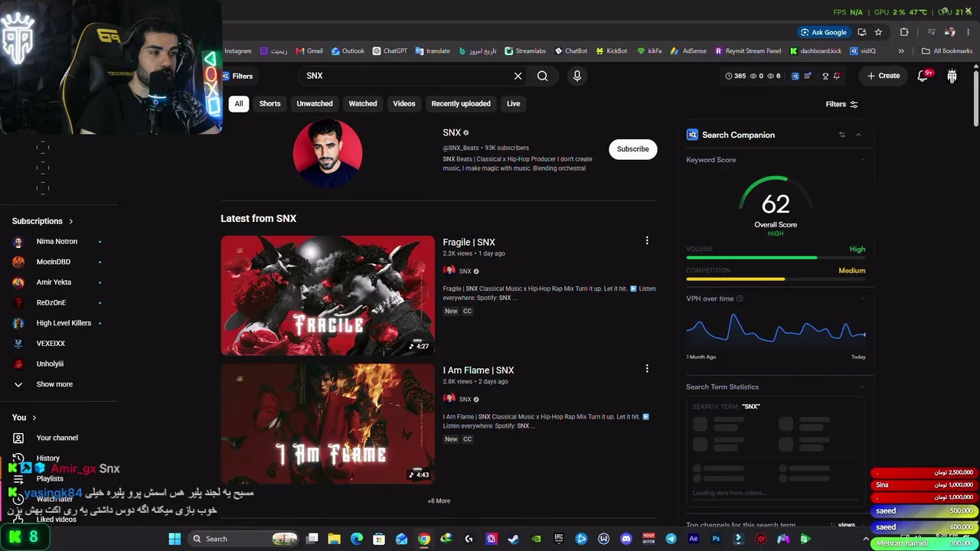Open YouTube notifications bell
This screenshot has width=980, height=551.
coord(923,76)
